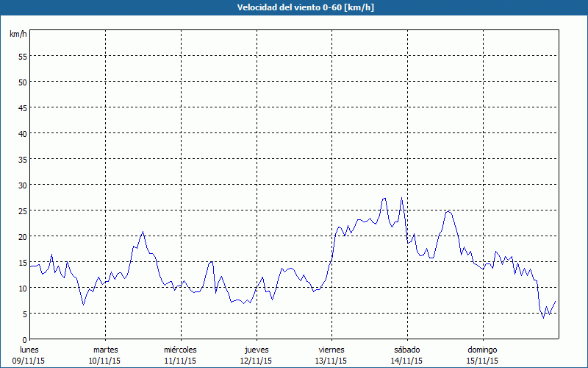Select the 'viernes 13/11/15' date label

(331, 355)
